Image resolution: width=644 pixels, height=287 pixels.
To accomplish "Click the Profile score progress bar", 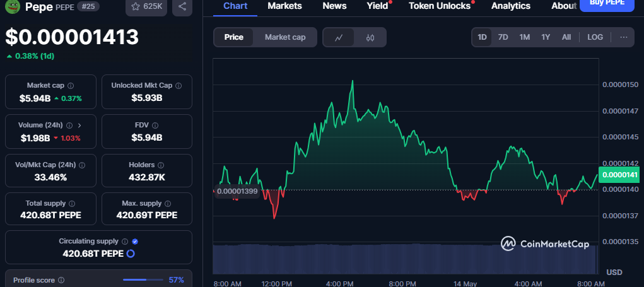I will click(x=143, y=280).
